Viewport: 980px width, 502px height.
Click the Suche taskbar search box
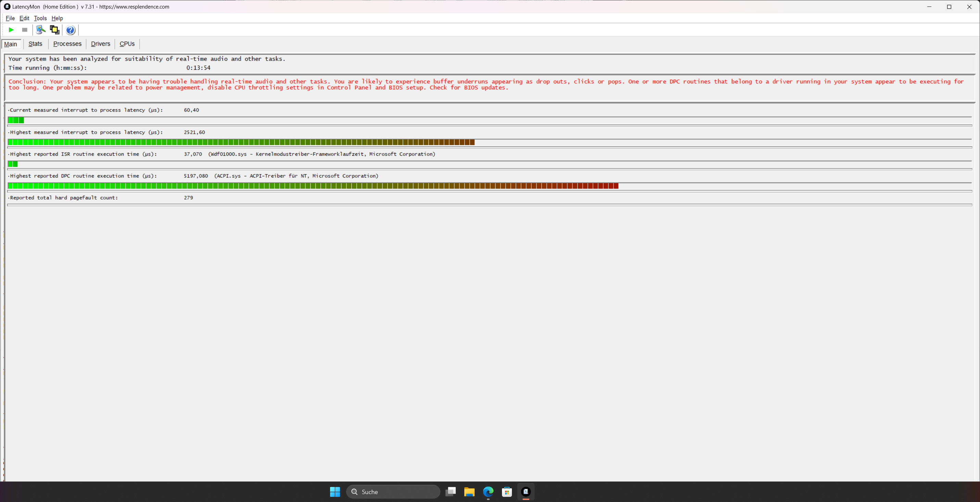coord(393,492)
